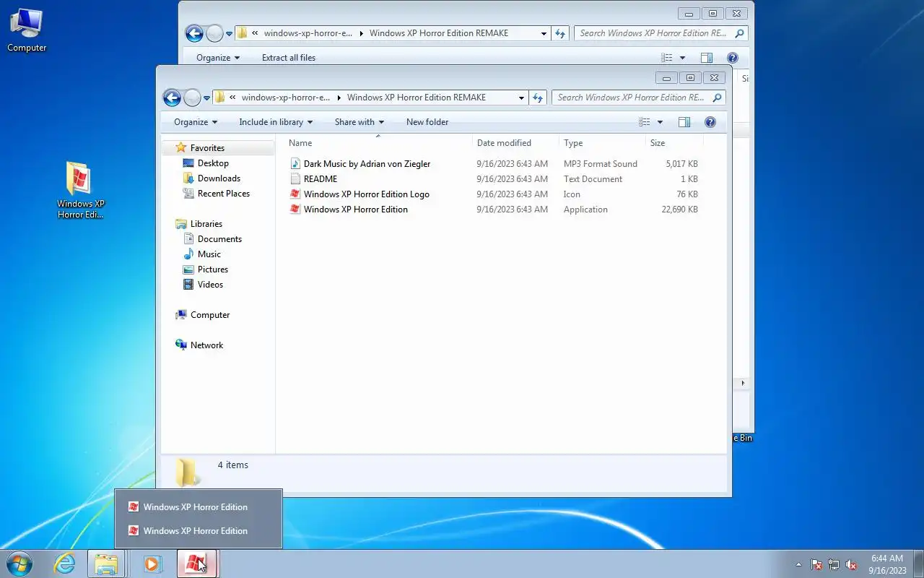This screenshot has height=578, width=924.
Task: Select Computer in the navigation pane
Action: [209, 315]
